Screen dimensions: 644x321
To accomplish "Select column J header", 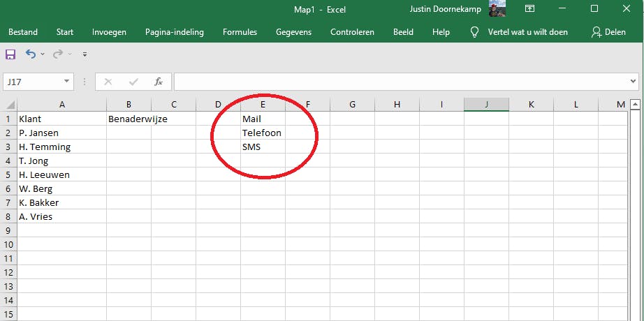I will (486, 105).
